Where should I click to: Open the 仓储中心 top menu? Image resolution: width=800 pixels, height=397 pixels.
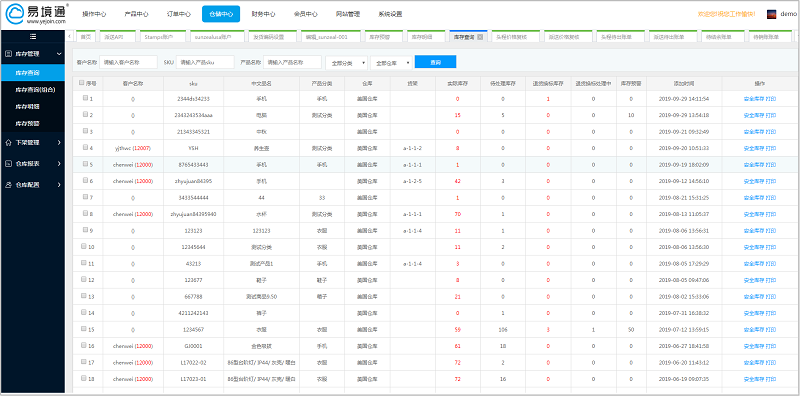(221, 14)
